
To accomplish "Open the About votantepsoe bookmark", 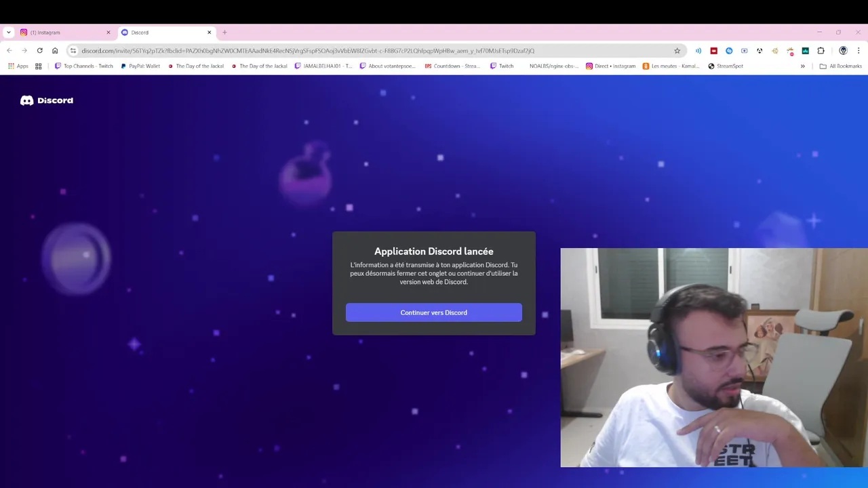I will tap(387, 66).
